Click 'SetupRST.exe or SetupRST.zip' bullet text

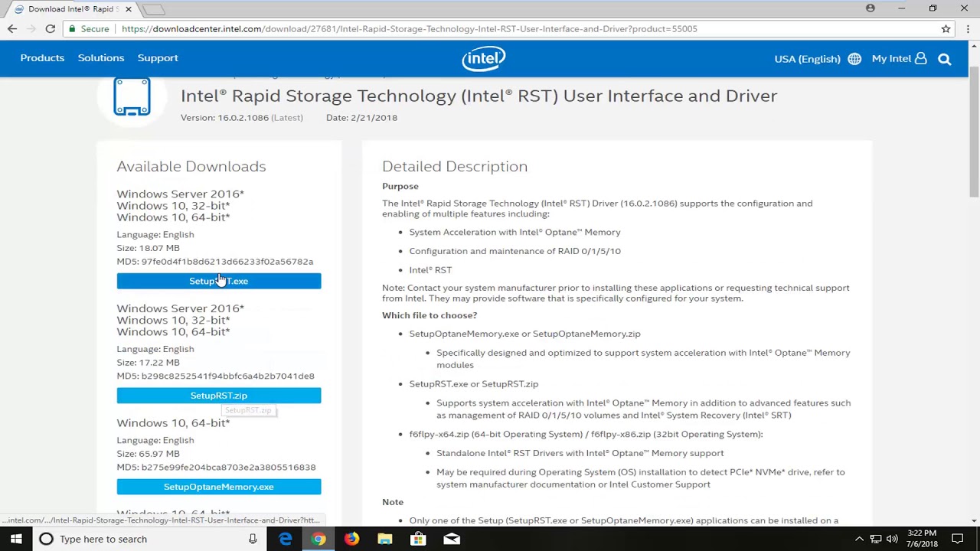pyautogui.click(x=473, y=384)
